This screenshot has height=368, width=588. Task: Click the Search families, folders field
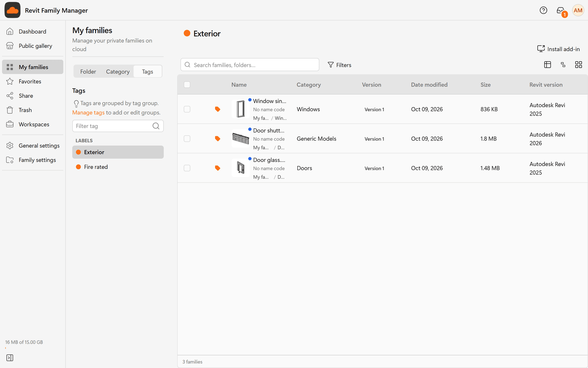250,65
